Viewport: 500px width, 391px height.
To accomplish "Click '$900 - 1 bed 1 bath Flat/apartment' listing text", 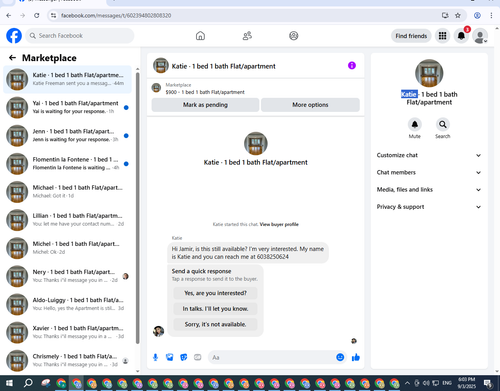I will (205, 92).
